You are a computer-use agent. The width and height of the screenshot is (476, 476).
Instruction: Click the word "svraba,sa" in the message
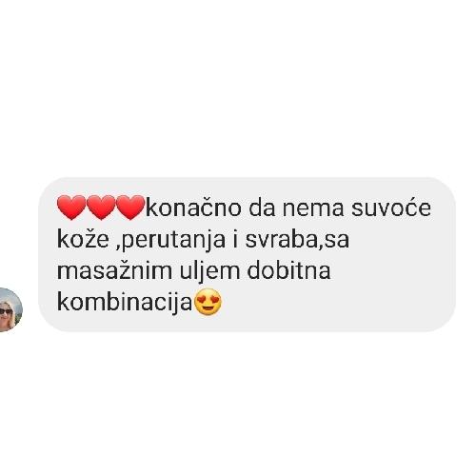297,240
